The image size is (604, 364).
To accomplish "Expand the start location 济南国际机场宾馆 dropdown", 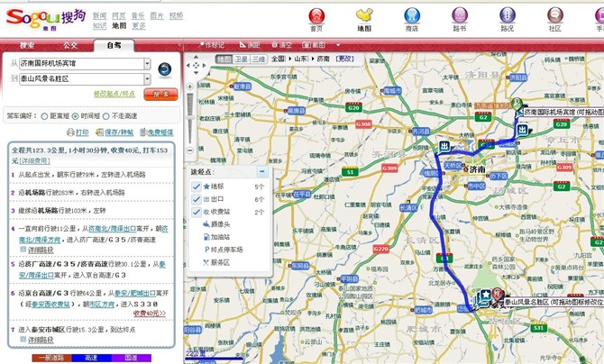I will pyautogui.click(x=147, y=64).
